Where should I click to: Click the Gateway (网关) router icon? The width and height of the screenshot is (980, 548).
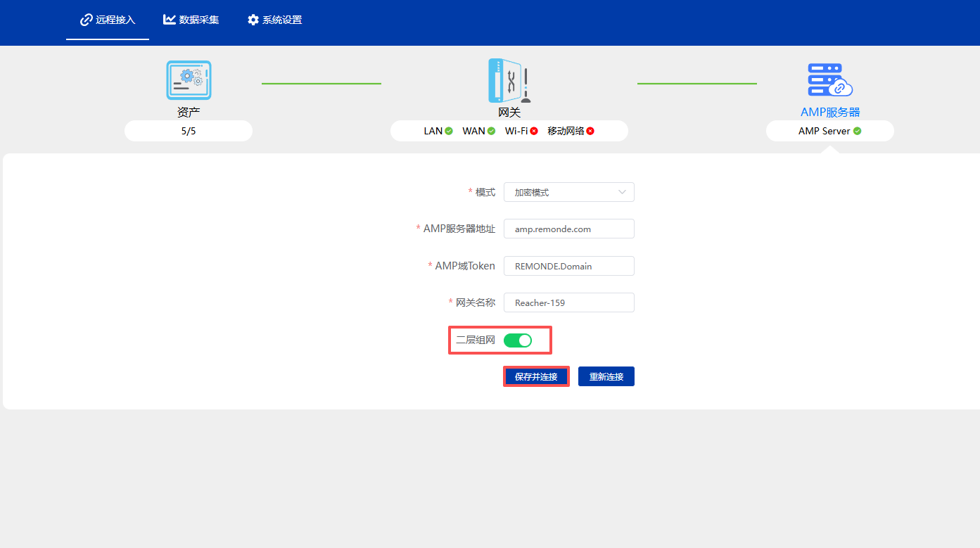coord(509,80)
